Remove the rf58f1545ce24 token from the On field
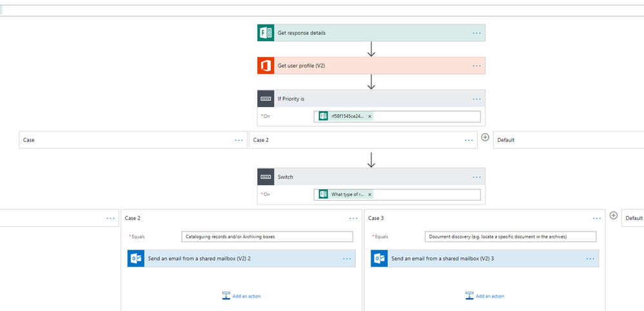The width and height of the screenshot is (644, 311). pos(370,117)
